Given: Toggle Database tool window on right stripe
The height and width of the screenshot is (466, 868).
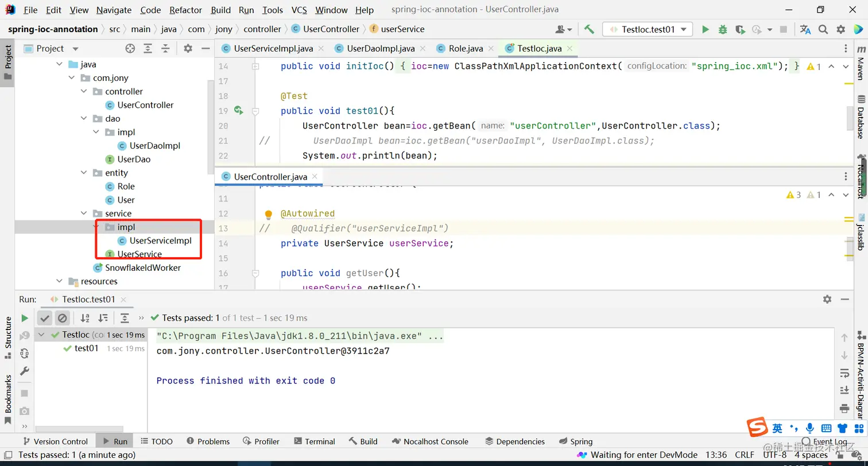Looking at the screenshot, I should coord(861,118).
